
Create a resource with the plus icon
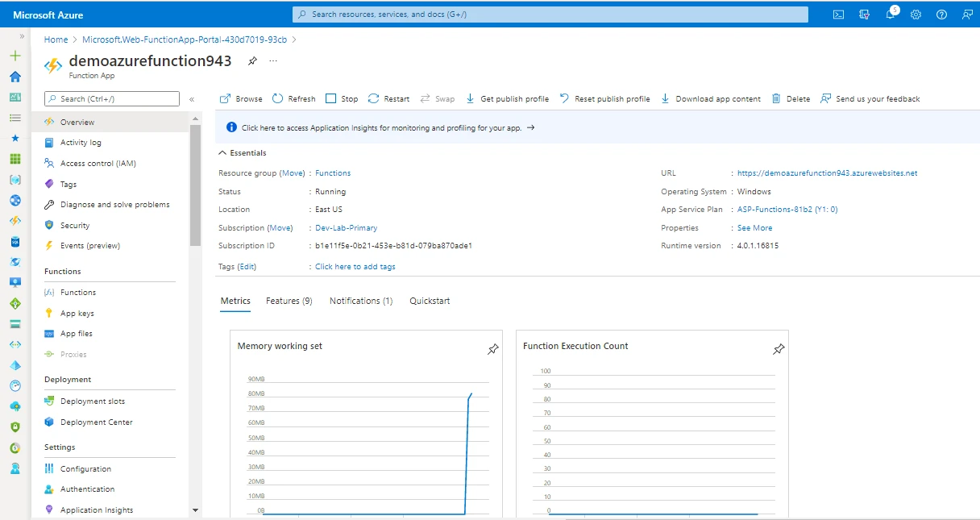(14, 56)
